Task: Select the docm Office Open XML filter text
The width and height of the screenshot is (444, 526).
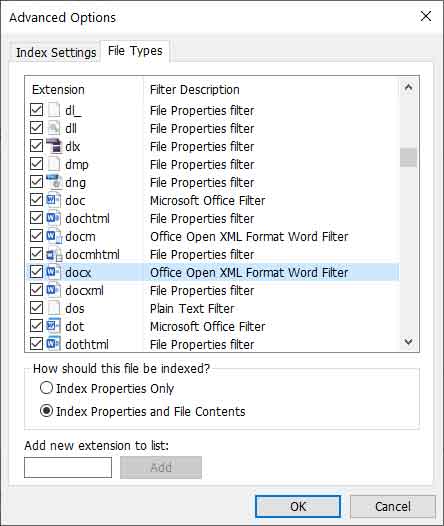Action: point(249,236)
